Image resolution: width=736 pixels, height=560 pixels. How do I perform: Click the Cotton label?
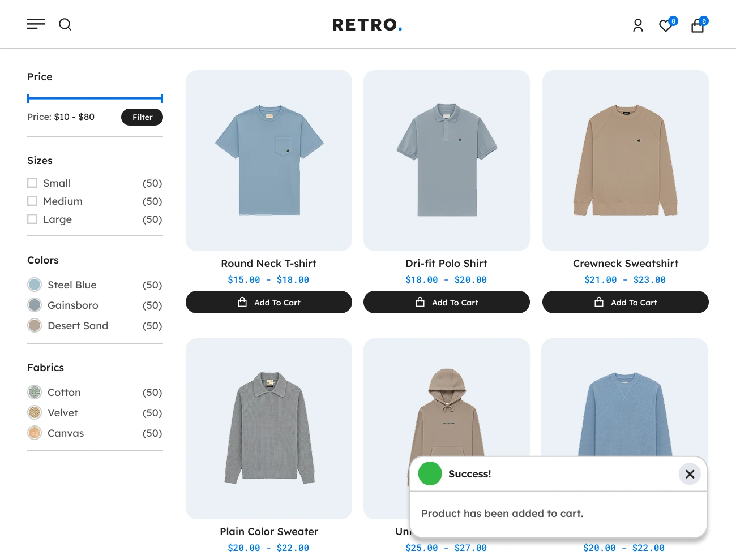click(64, 392)
